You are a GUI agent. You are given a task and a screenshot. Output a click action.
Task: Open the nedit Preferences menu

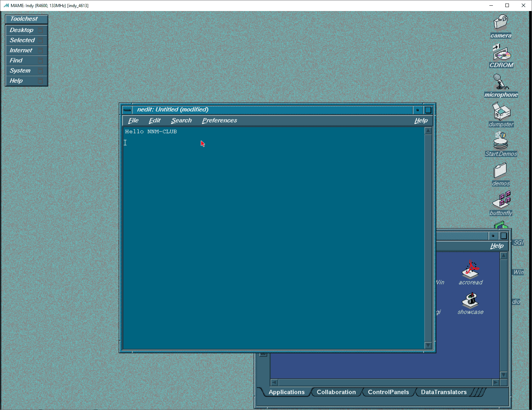tap(219, 121)
